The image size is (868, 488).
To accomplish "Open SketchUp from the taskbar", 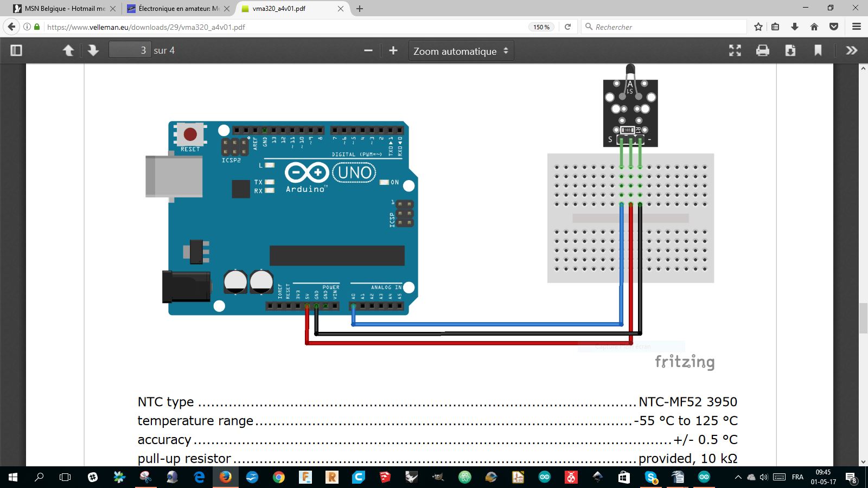I will (x=385, y=477).
